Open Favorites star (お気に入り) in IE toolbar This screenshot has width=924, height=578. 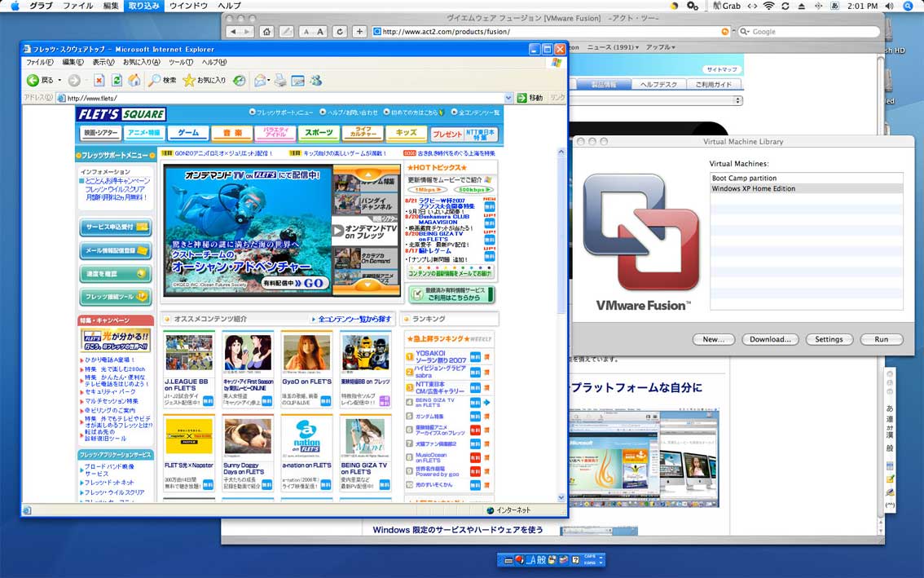point(205,80)
